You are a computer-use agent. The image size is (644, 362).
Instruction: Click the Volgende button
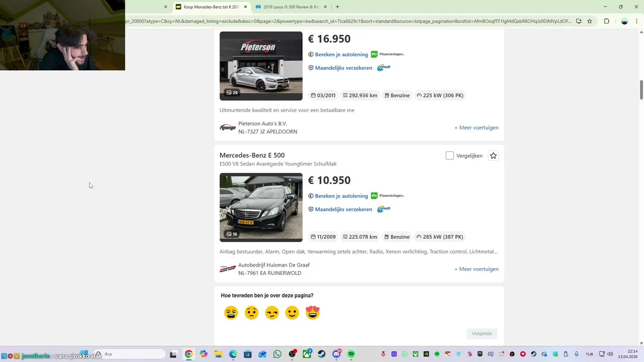481,333
